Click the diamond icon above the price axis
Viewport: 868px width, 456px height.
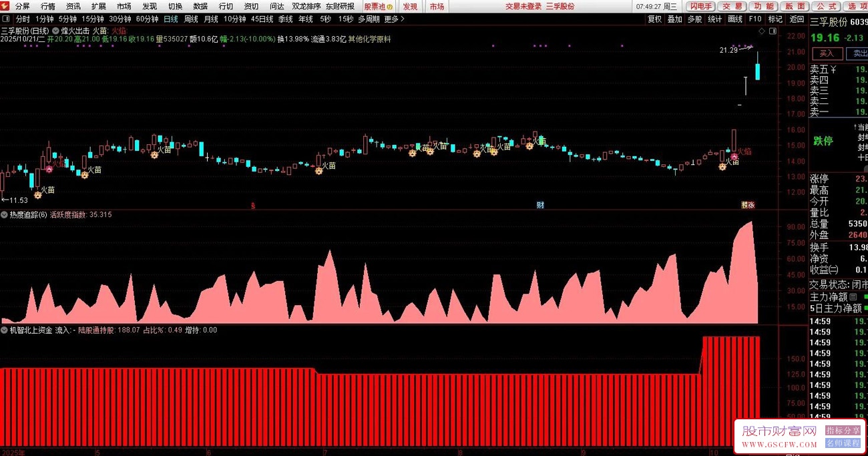[x=763, y=31]
